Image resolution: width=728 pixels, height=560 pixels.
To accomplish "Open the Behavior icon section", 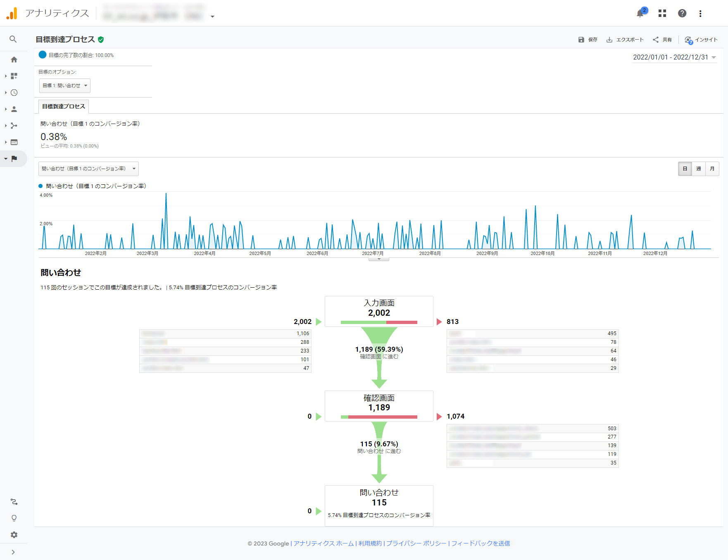I will pos(14,142).
